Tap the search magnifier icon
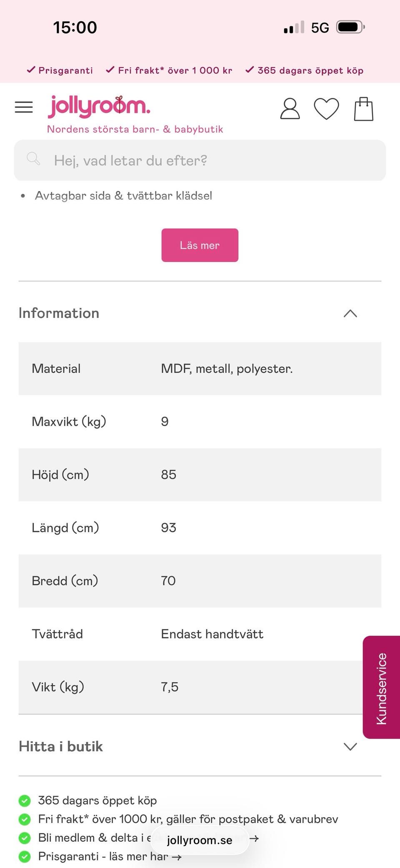This screenshot has width=400, height=868. (33, 159)
